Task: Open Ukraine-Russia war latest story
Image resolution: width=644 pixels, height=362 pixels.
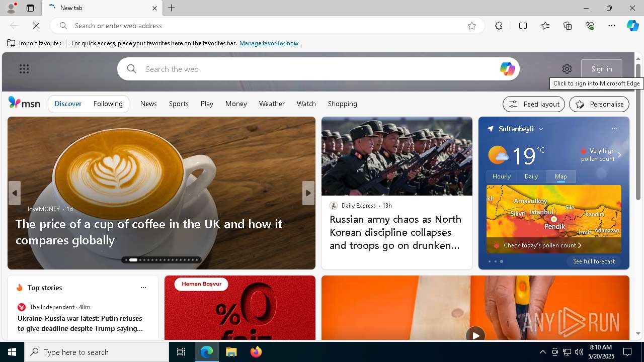Action: click(x=80, y=323)
